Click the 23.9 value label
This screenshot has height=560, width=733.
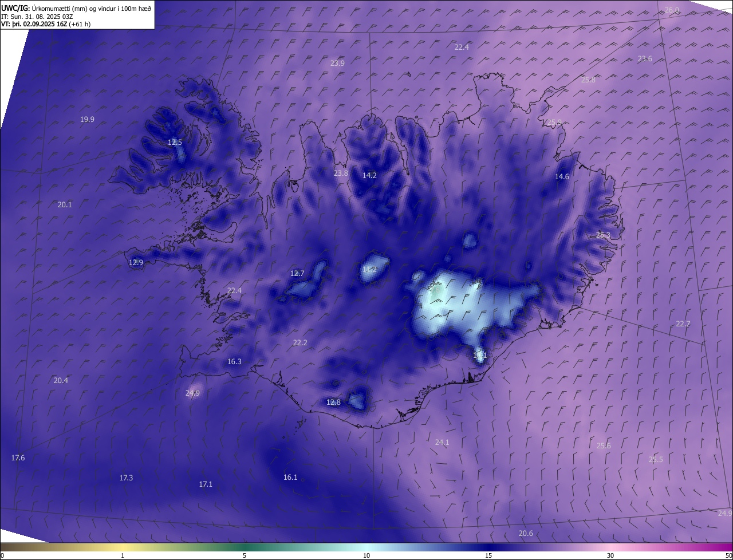(x=337, y=63)
